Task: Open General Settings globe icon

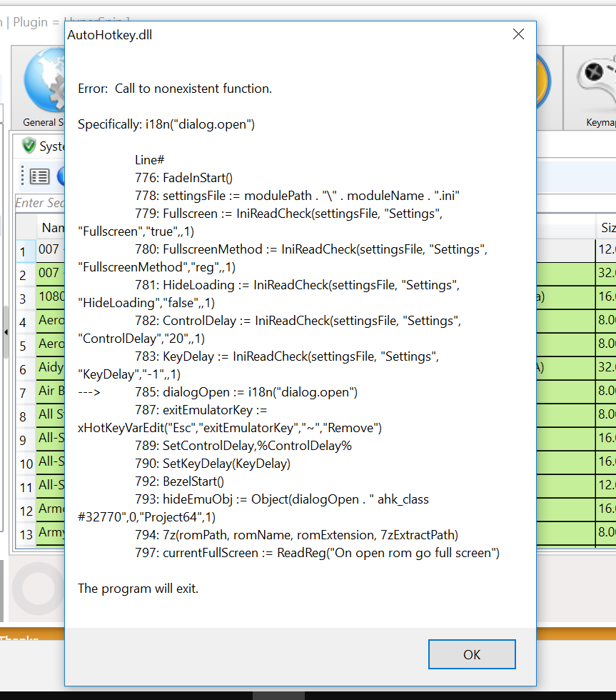Action: coord(44,81)
